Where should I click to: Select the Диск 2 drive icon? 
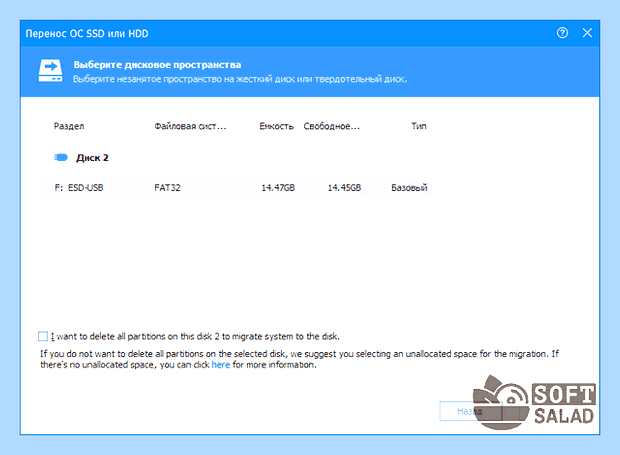coord(61,158)
